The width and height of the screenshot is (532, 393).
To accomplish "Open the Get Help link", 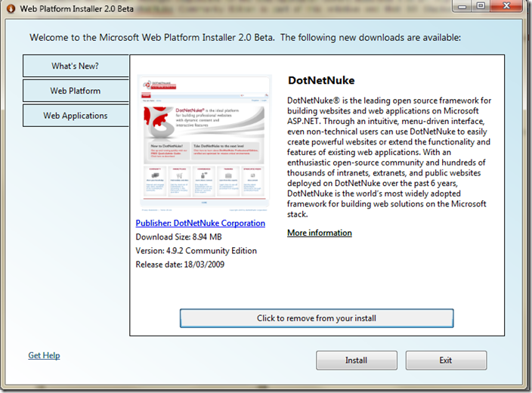I will (44, 355).
